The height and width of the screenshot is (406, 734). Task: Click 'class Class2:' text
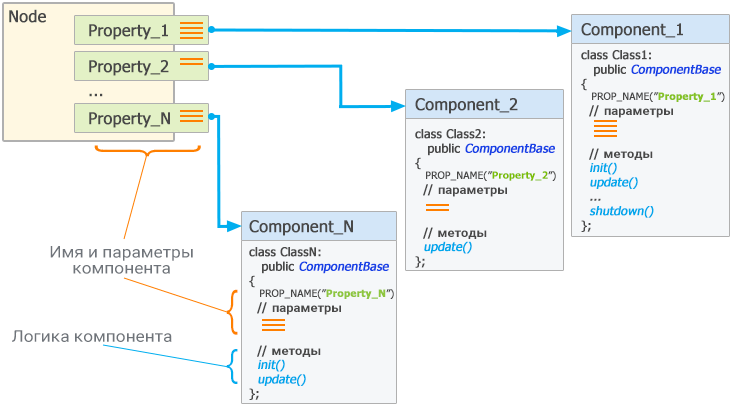pyautogui.click(x=450, y=134)
